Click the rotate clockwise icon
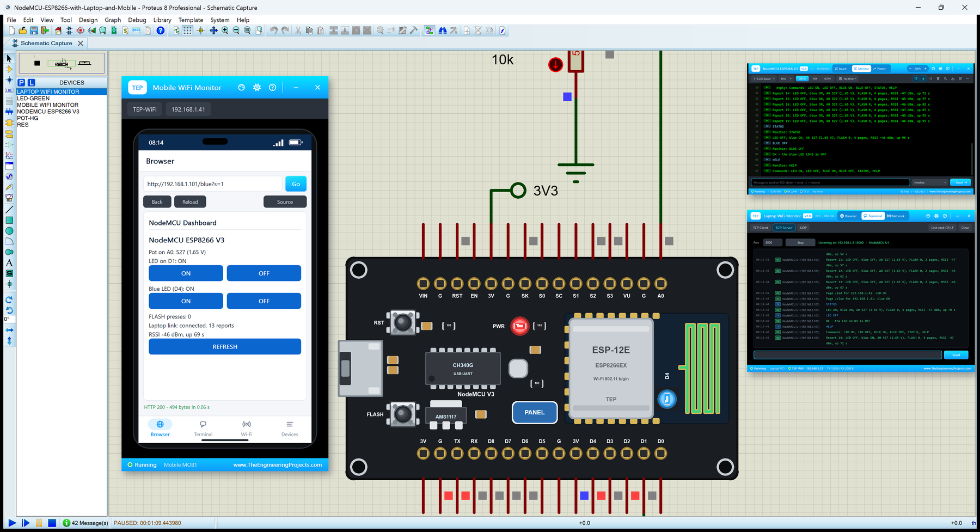The image size is (980, 532). (9, 300)
